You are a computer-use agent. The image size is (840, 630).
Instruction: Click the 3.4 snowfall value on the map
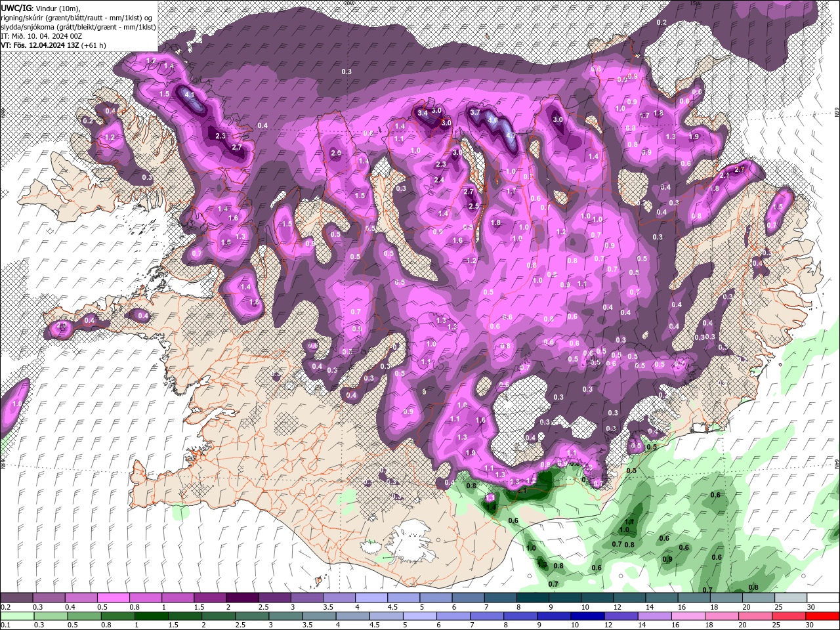pyautogui.click(x=423, y=114)
